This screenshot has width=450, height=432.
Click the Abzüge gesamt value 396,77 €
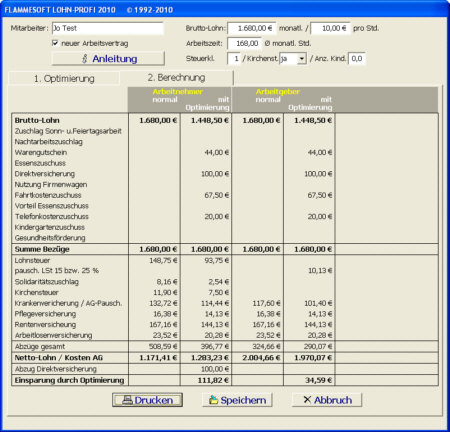[215, 346]
